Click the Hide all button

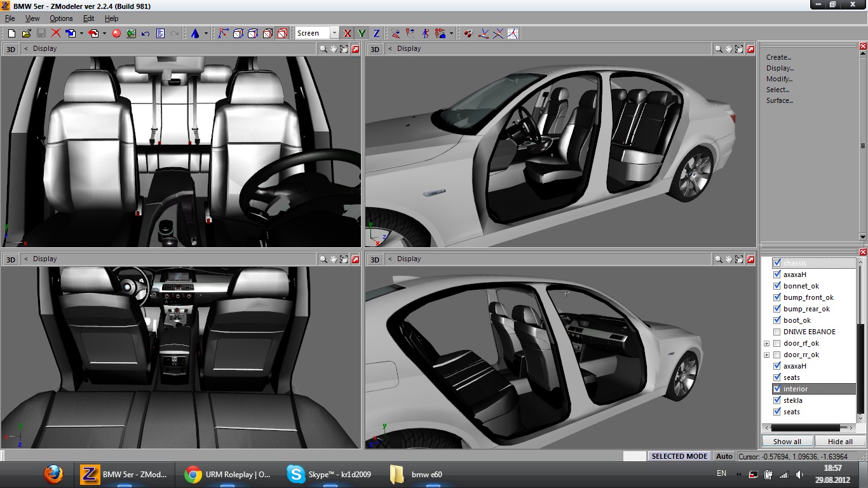[840, 442]
